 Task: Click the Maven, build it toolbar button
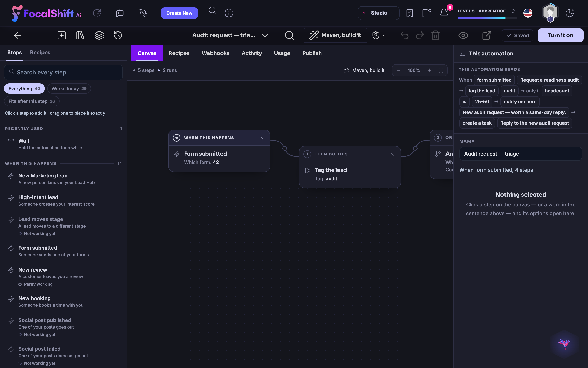(335, 35)
